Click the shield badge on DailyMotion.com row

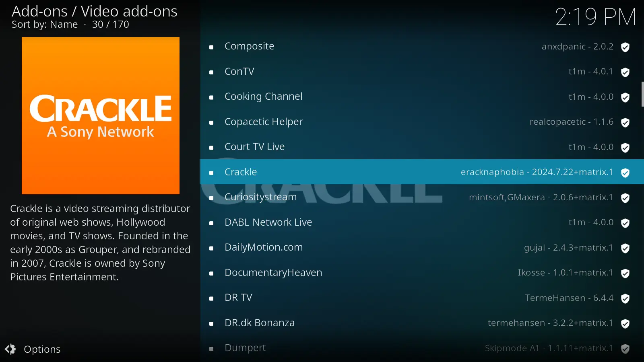point(625,248)
